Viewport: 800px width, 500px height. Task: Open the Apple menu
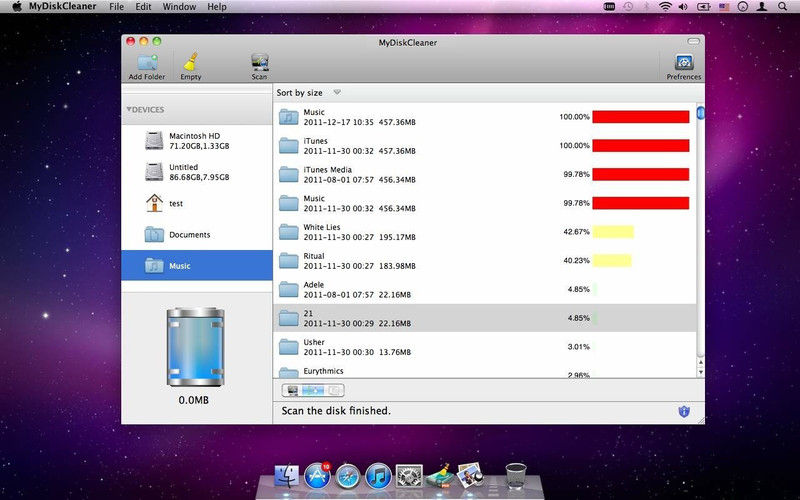click(16, 7)
